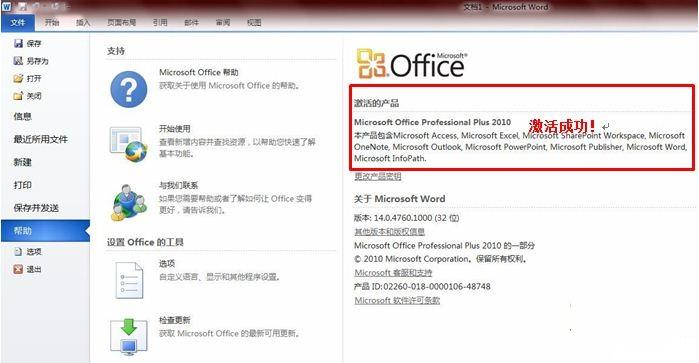Viewport: 699px width, 363px height.
Task: Select the highlighted Help (帮助) menu item
Action: [x=45, y=231]
